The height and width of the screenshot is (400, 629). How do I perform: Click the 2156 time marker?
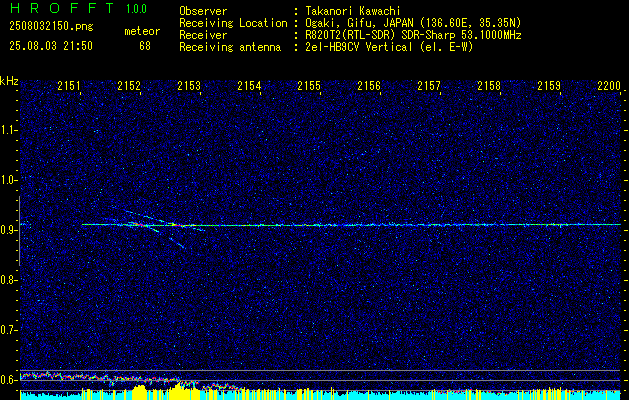coord(369,85)
